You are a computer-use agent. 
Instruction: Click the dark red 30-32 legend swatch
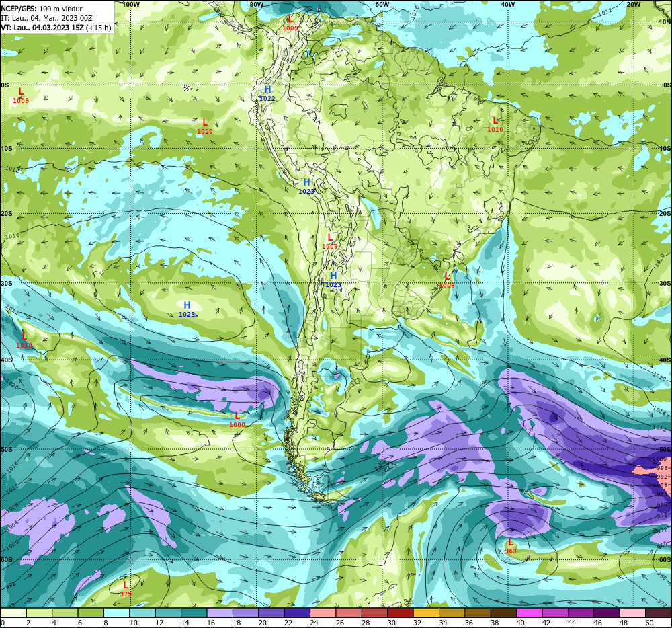[x=401, y=613]
